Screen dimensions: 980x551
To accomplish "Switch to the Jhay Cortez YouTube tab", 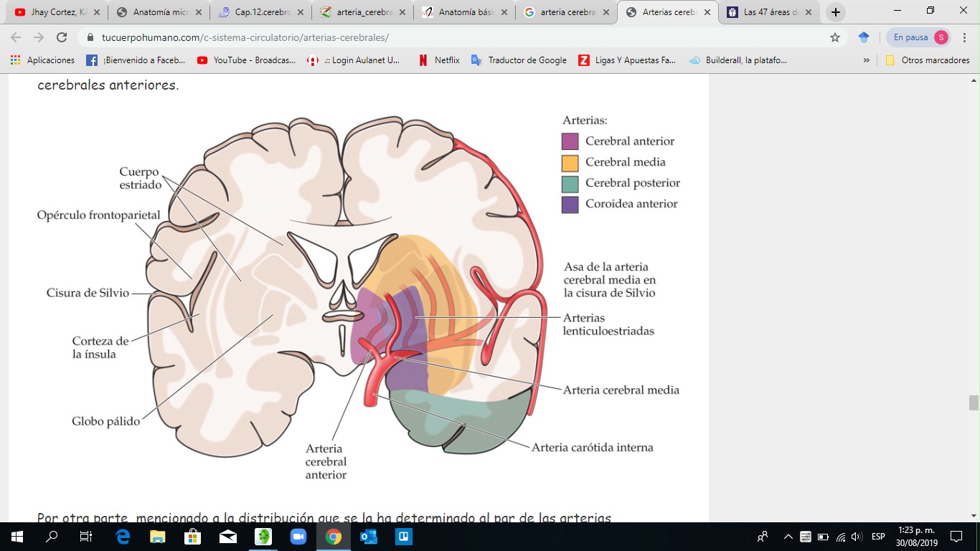I will 54,12.
